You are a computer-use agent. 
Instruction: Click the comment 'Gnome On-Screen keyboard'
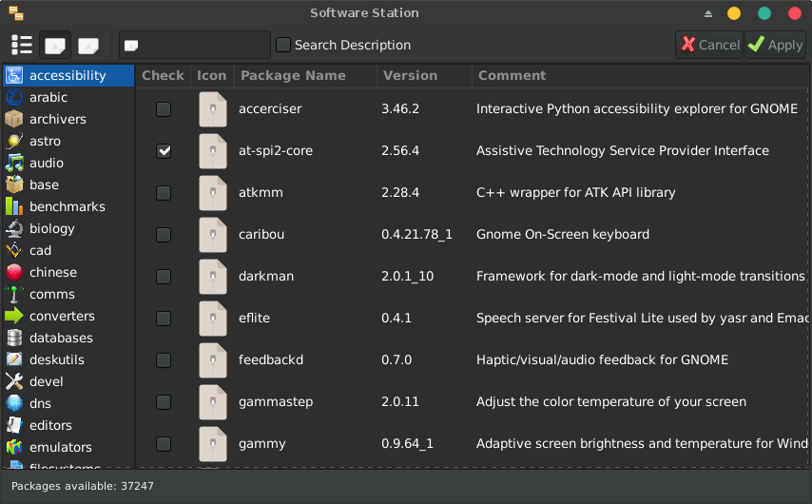(x=563, y=235)
